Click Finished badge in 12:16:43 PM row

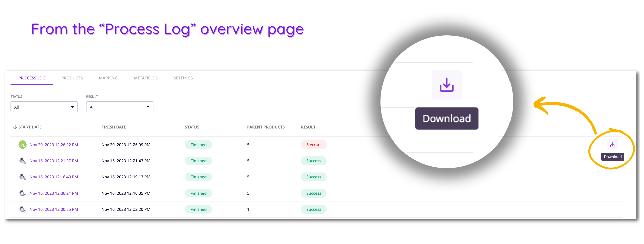[x=199, y=177]
